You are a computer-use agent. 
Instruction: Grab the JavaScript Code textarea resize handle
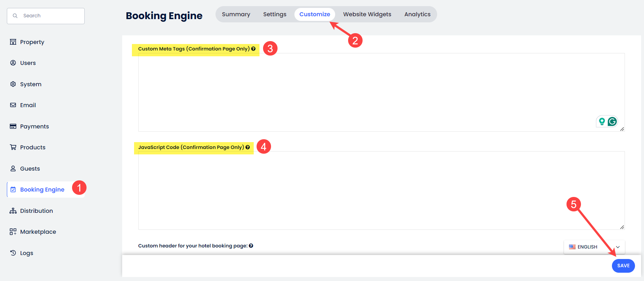622,227
